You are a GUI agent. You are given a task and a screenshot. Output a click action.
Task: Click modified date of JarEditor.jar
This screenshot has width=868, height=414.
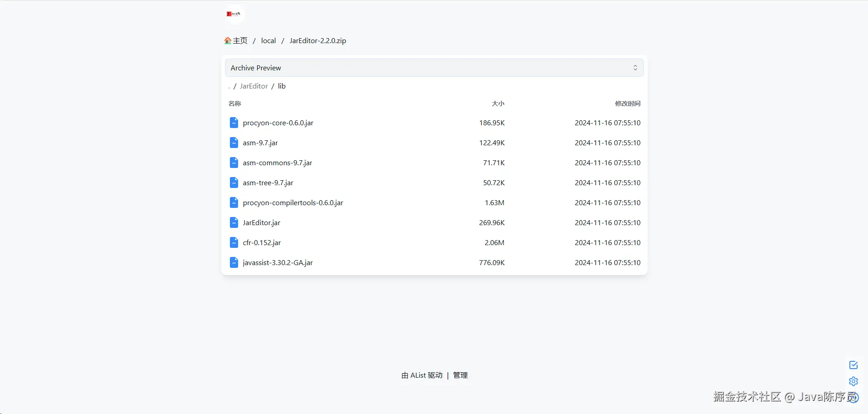pyautogui.click(x=608, y=223)
